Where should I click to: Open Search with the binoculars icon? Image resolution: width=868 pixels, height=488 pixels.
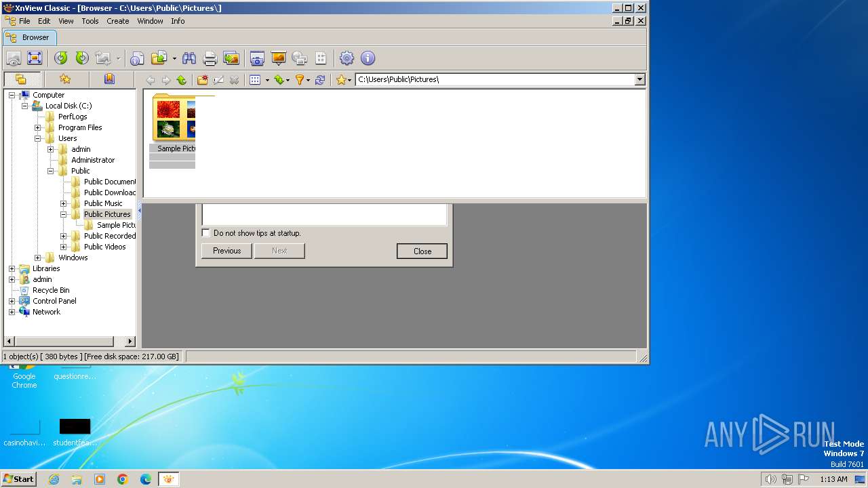(x=189, y=58)
